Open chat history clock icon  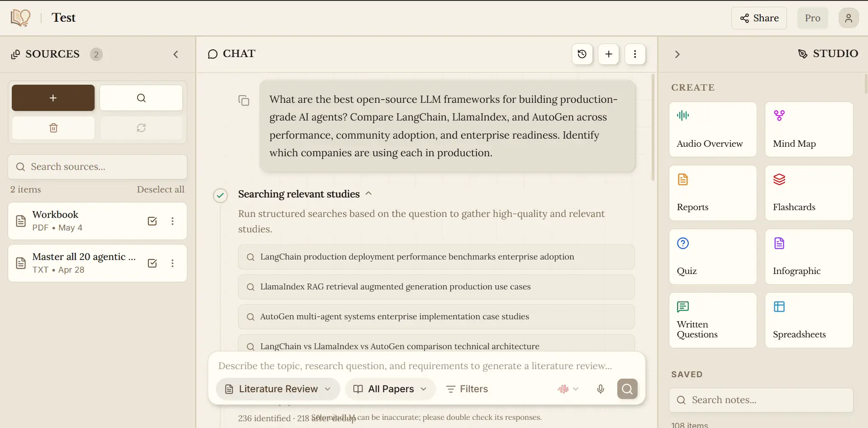coord(582,54)
